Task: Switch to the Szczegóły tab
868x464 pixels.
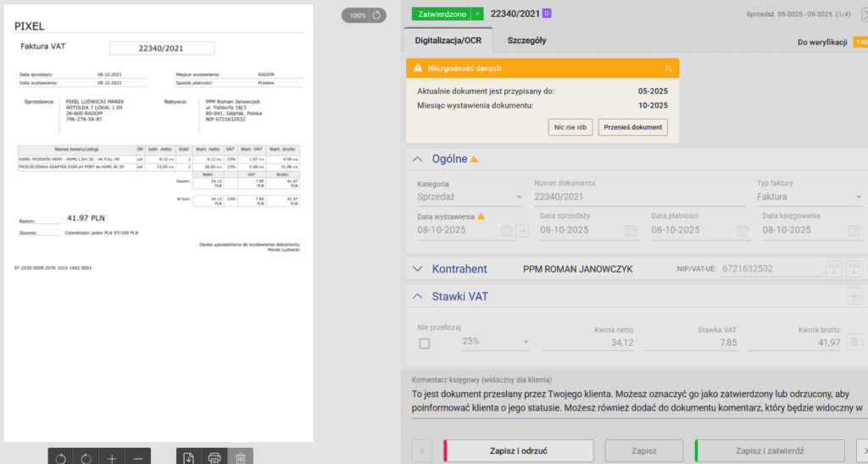Action: point(526,40)
